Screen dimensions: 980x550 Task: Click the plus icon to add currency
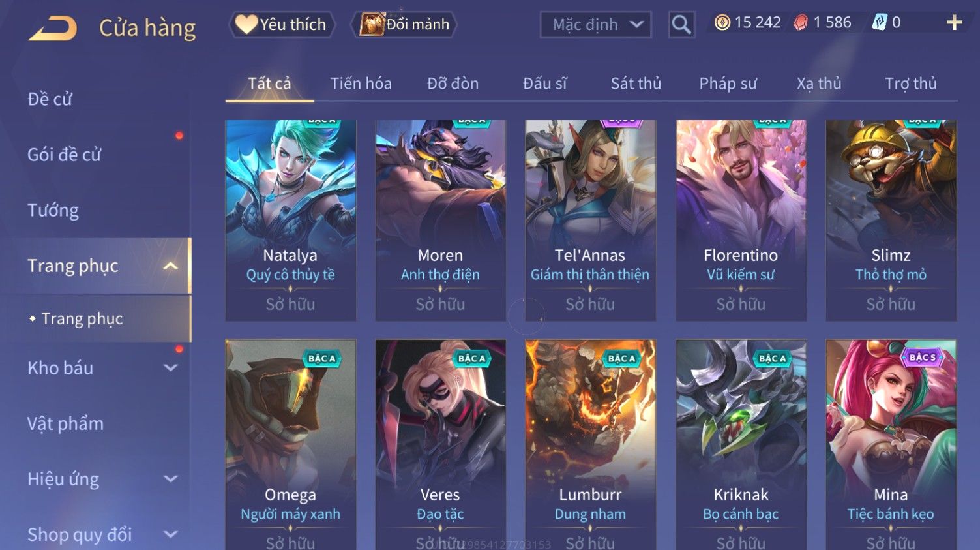pyautogui.click(x=954, y=23)
